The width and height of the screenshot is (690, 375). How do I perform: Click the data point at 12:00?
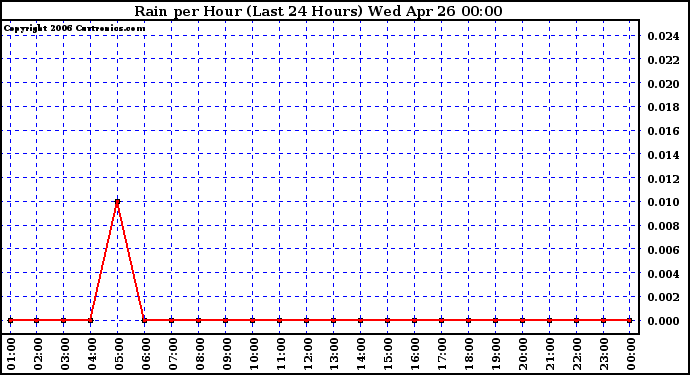[306, 320]
